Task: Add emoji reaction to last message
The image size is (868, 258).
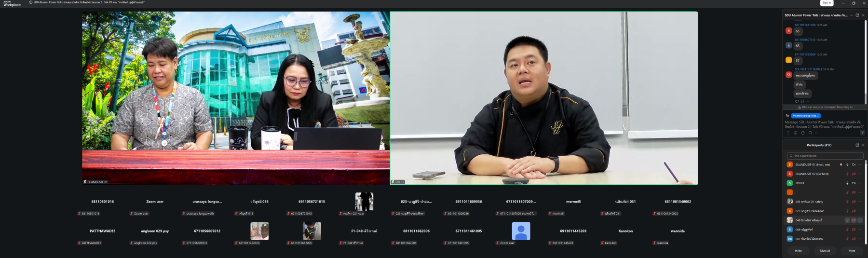Action: 802,101
